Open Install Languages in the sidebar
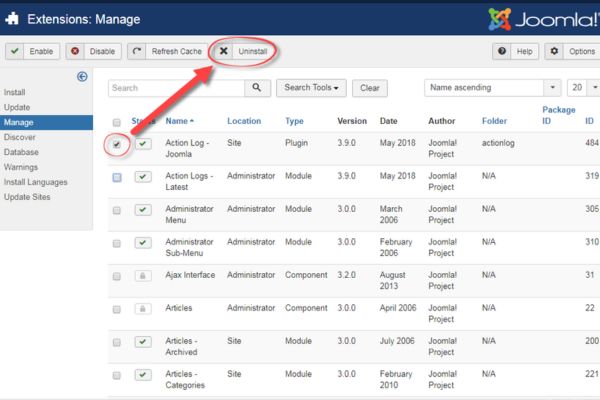600x400 pixels. [x=36, y=182]
